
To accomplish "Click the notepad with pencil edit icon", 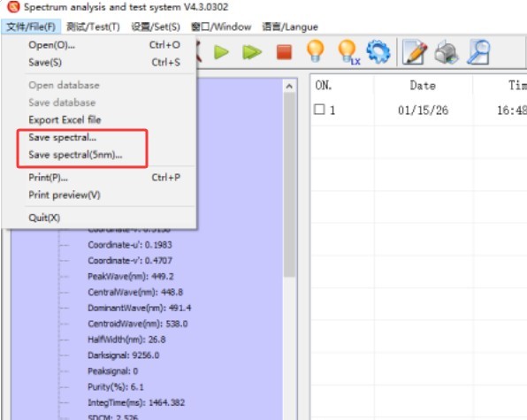I will [415, 52].
